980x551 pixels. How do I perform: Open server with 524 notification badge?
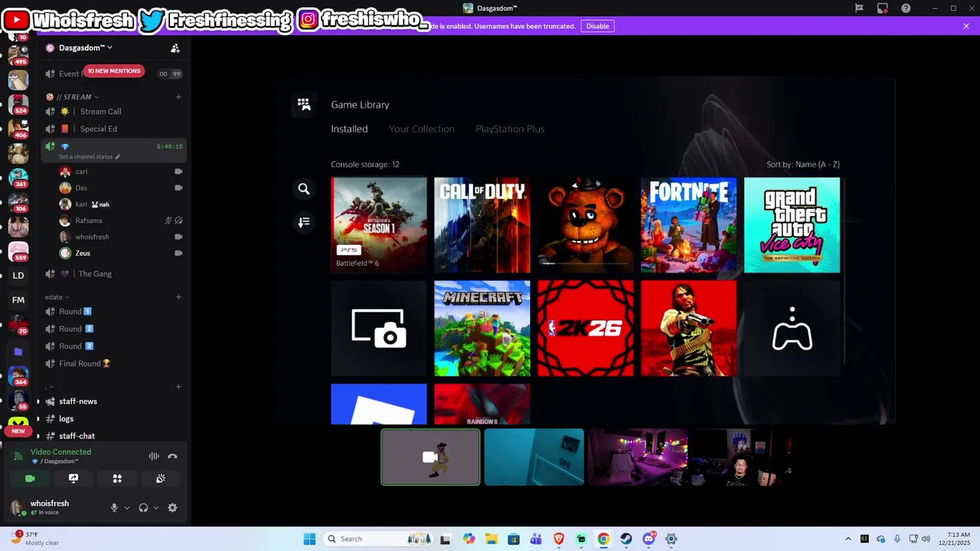tap(18, 103)
